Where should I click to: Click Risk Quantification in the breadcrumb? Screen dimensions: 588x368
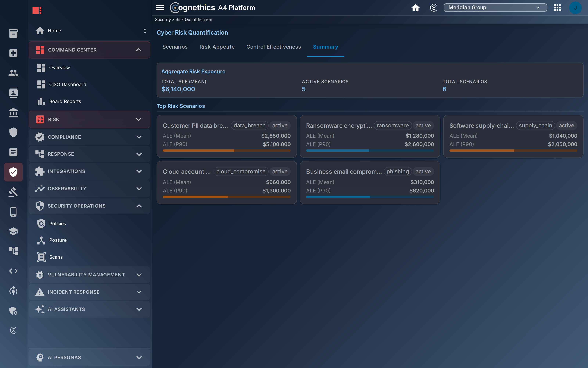(x=194, y=20)
